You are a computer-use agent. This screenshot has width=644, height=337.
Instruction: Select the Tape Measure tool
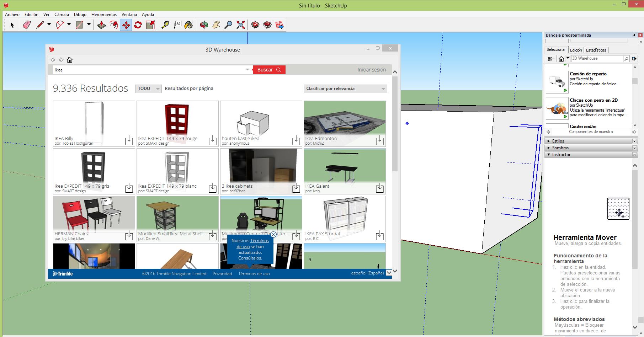[165, 25]
